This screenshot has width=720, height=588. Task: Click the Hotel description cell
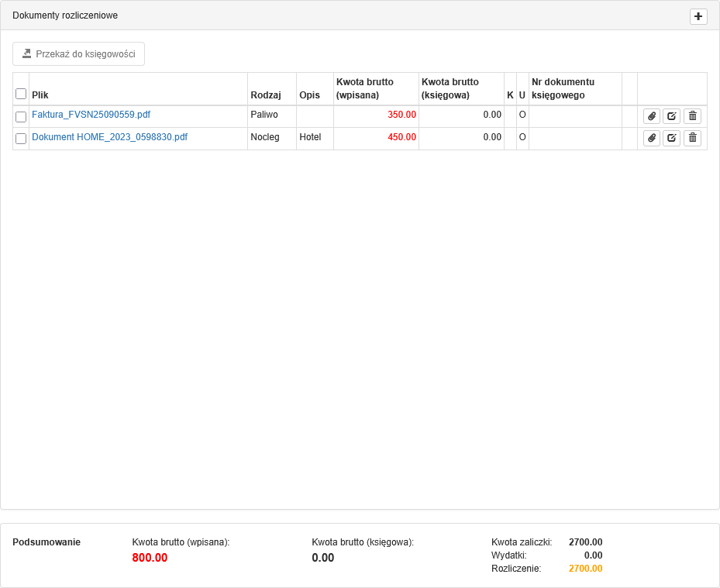pyautogui.click(x=310, y=137)
